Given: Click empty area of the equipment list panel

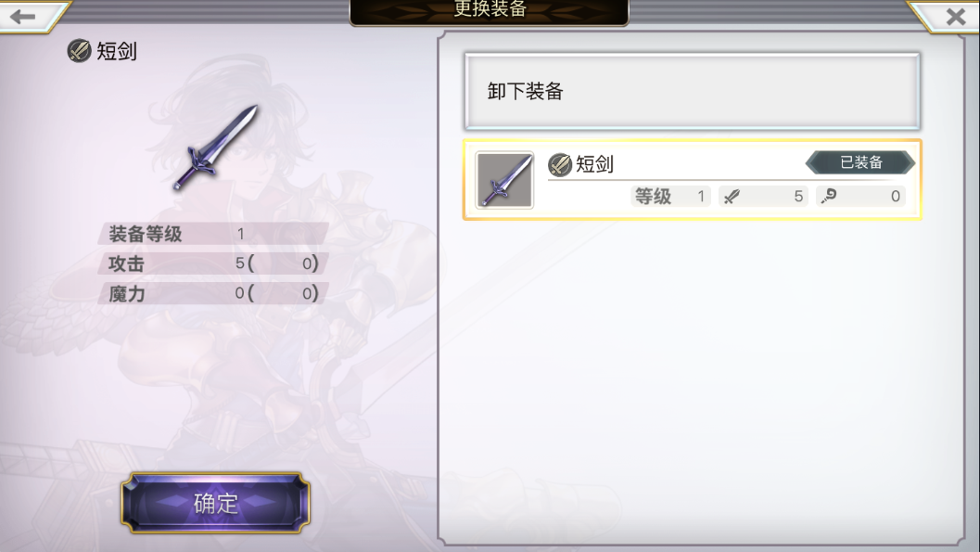Looking at the screenshot, I should click(700, 375).
